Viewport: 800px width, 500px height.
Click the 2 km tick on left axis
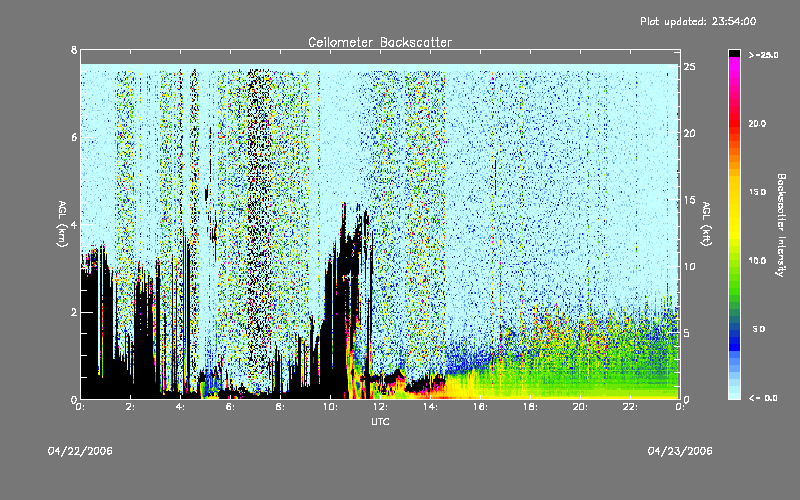(74, 312)
